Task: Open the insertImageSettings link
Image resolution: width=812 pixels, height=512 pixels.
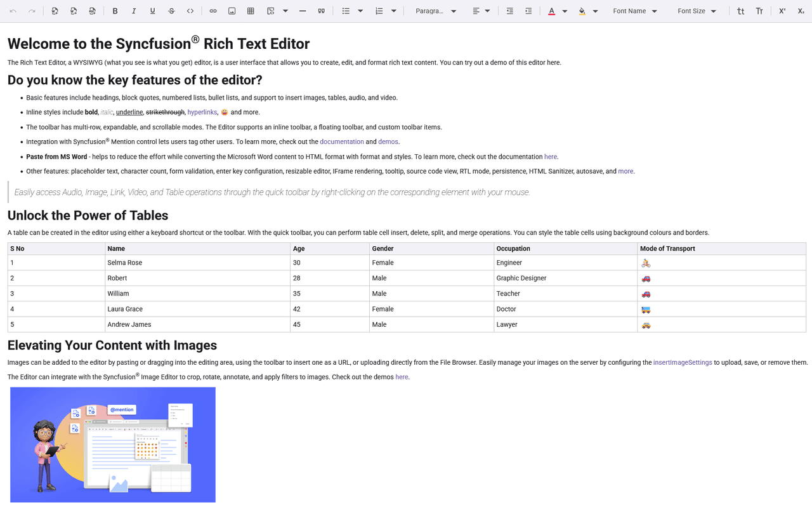Action: click(x=683, y=362)
